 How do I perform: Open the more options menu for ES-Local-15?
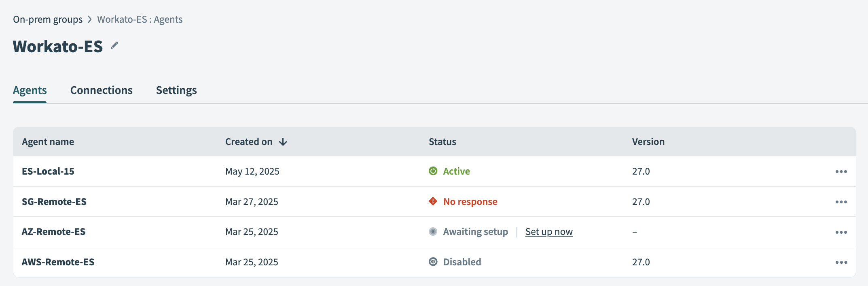841,172
